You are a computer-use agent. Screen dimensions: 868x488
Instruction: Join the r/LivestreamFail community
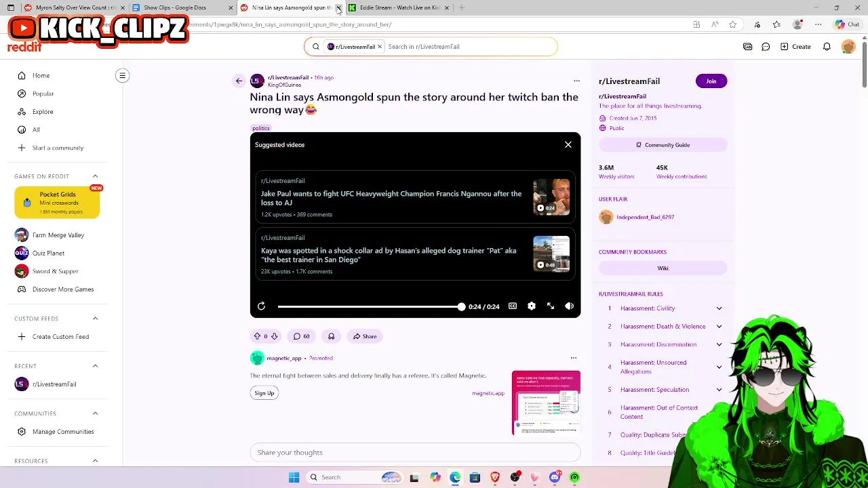point(711,81)
